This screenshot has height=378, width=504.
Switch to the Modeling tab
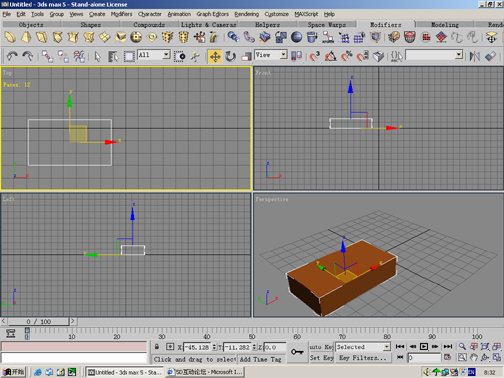point(445,25)
